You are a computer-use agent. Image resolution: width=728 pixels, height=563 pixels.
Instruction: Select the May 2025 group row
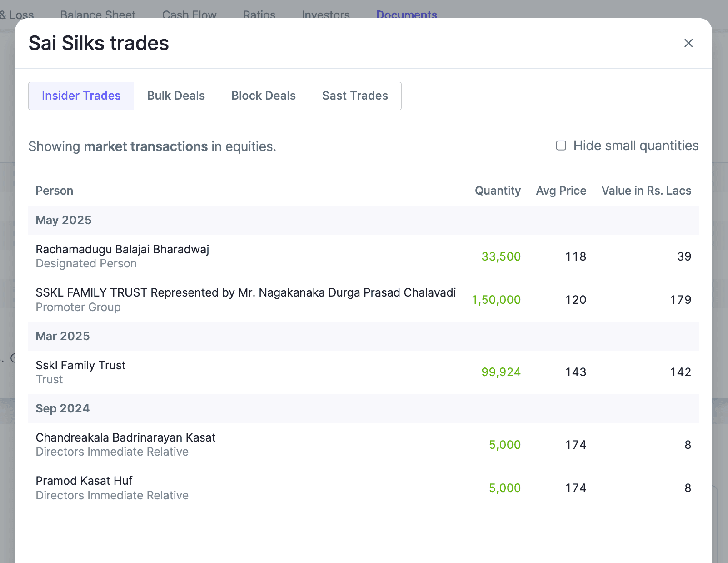(x=364, y=221)
